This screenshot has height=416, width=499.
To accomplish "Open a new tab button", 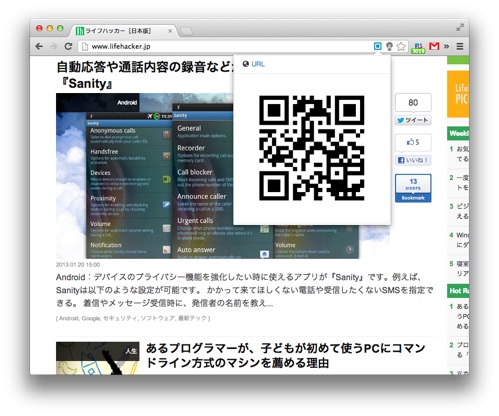I will (186, 31).
